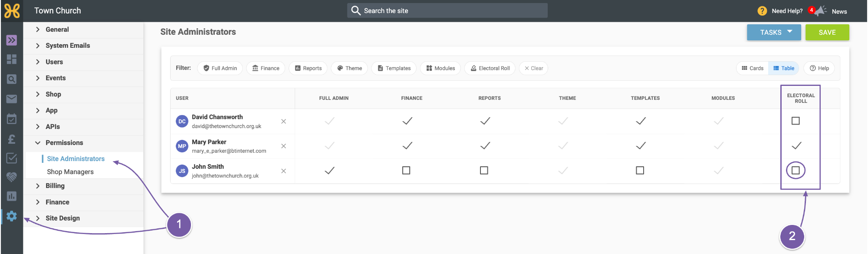Select Site Administrators in the sidebar
Screen dimensions: 868x254
(76, 159)
